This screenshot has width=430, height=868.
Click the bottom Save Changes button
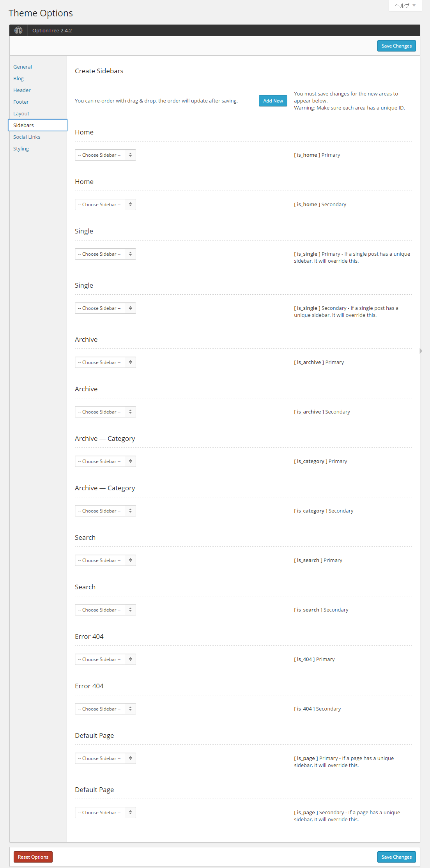click(396, 857)
